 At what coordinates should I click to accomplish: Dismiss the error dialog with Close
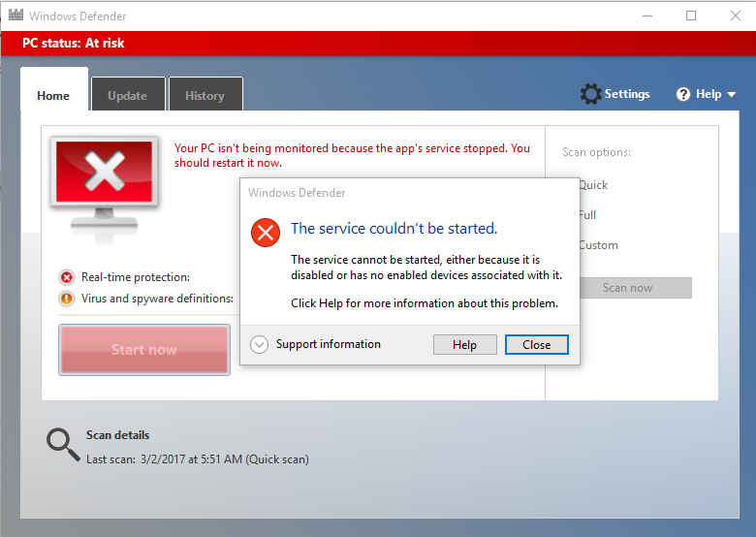click(536, 345)
